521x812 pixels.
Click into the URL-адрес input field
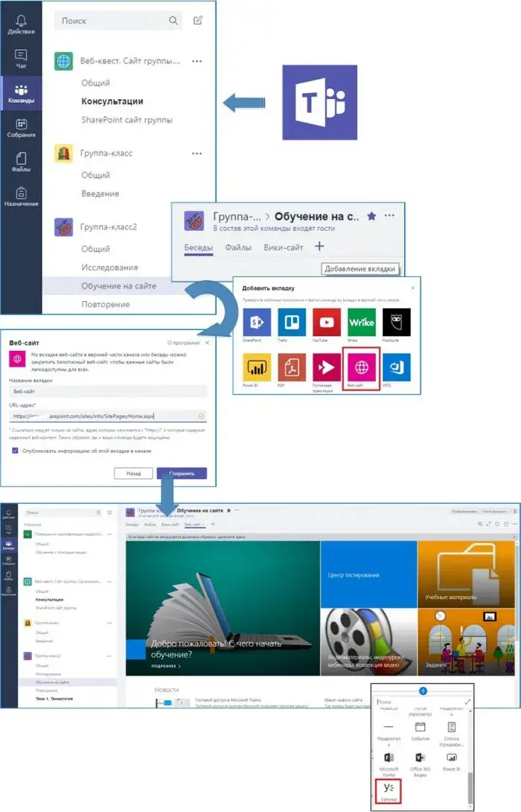[104, 416]
